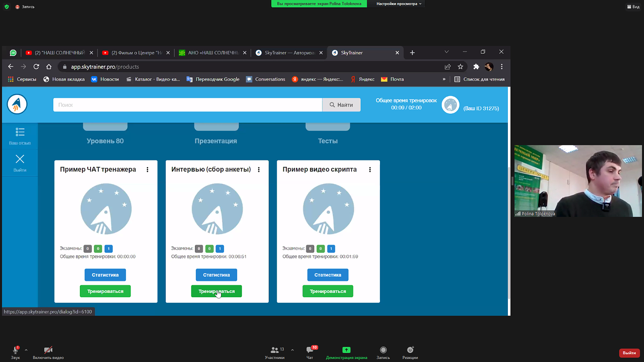The image size is (644, 362).
Task: Click the Пример ЧАТ тренажера rocket thumbnail
Action: (x=106, y=209)
